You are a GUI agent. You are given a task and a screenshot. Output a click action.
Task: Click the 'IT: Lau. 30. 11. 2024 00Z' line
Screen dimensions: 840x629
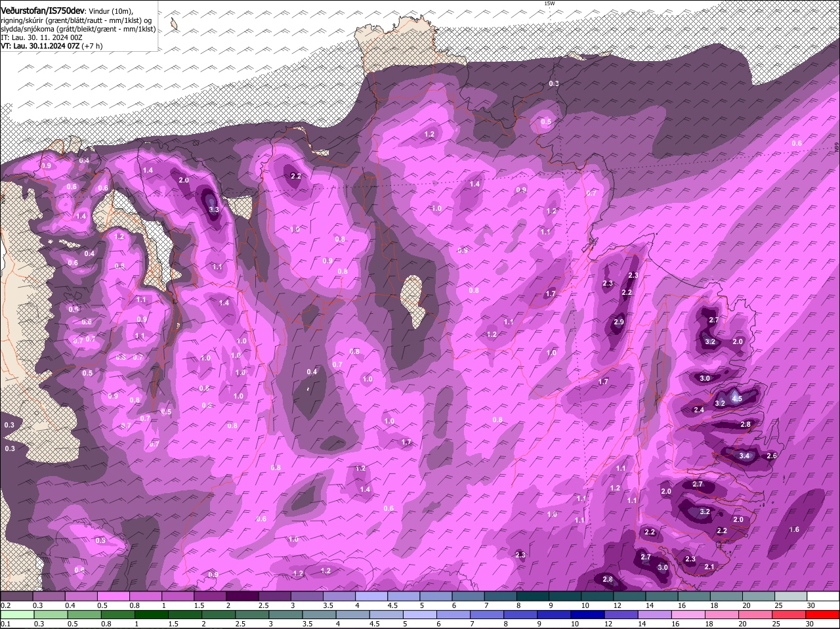pyautogui.click(x=41, y=37)
